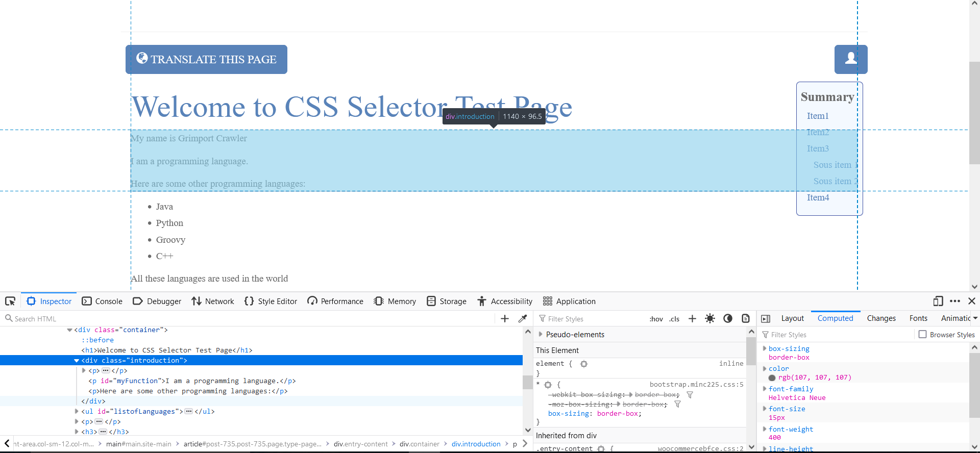Open bootstrap.minc225.css:5 source link
The image size is (980, 453).
pos(696,384)
